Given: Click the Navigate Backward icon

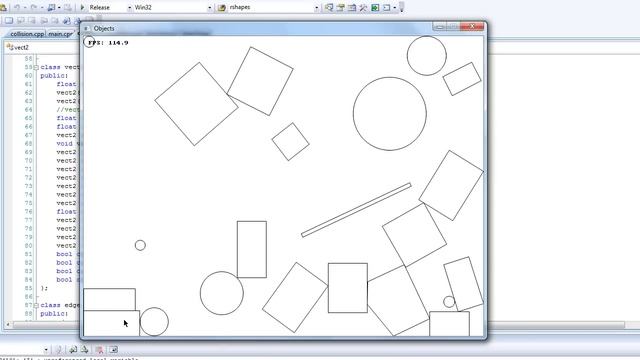Looking at the screenshot, I should coord(51,7).
